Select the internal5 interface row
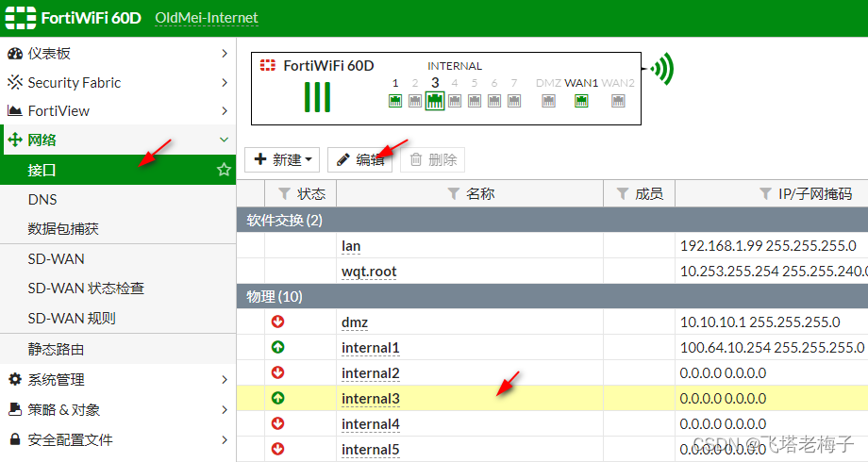Screen dimensions: 868x462 (x=553, y=450)
